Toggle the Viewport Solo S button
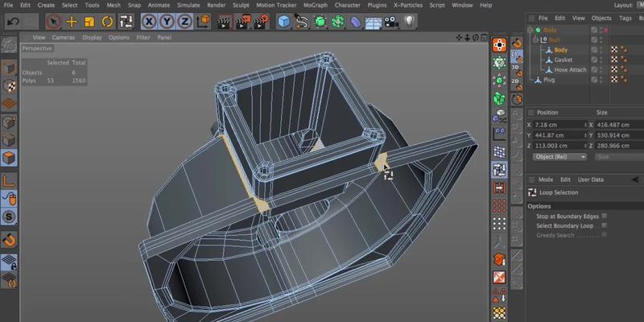This screenshot has height=322, width=644. point(9,217)
